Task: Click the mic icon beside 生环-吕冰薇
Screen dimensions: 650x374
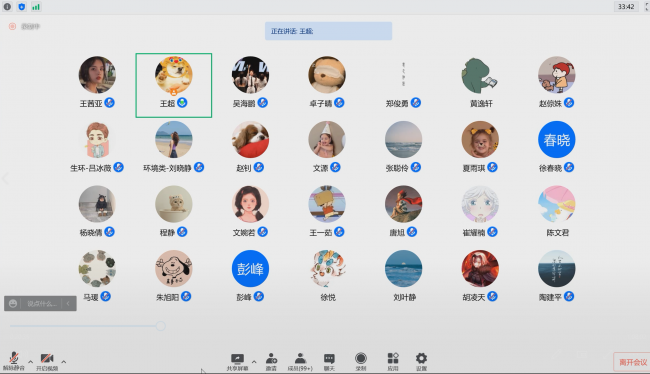Action: pos(119,167)
